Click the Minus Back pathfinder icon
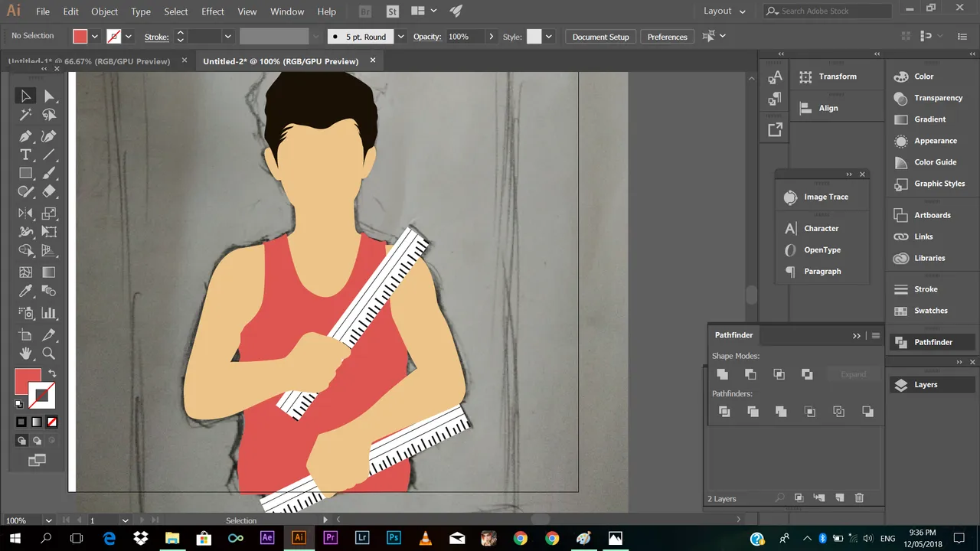The width and height of the screenshot is (980, 551). click(x=867, y=412)
